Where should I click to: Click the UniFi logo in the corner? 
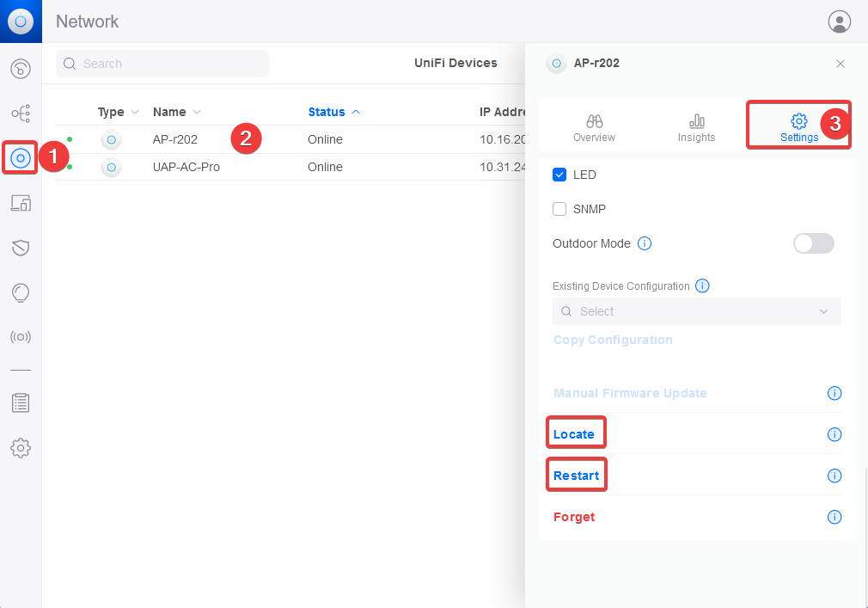tap(21, 21)
